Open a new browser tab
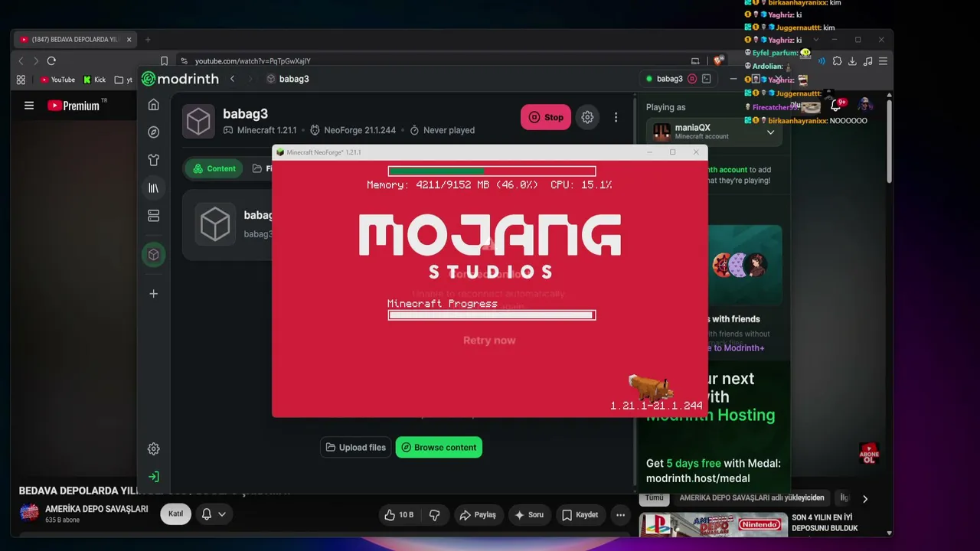980x551 pixels. click(148, 40)
